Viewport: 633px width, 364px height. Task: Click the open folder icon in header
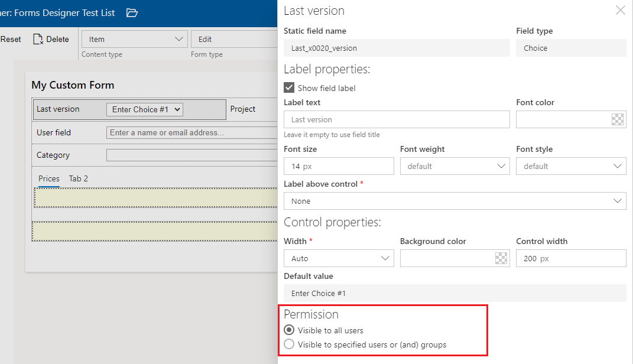[132, 12]
